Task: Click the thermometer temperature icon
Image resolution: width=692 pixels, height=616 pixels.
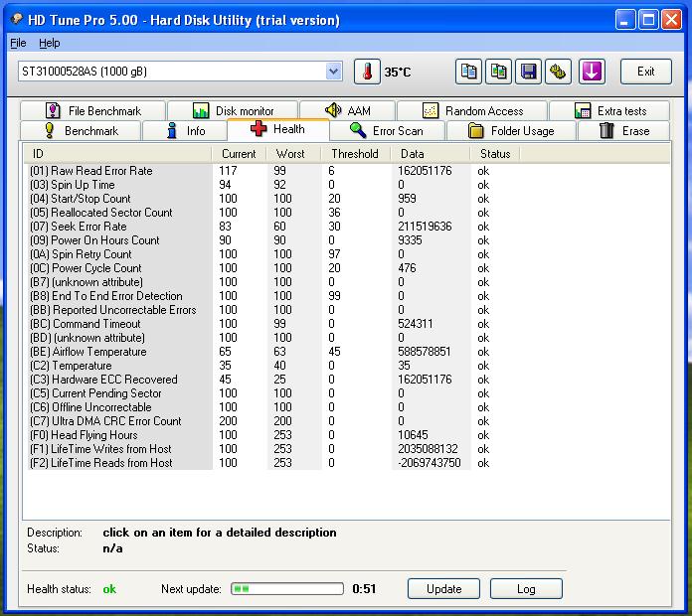Action: (367, 72)
